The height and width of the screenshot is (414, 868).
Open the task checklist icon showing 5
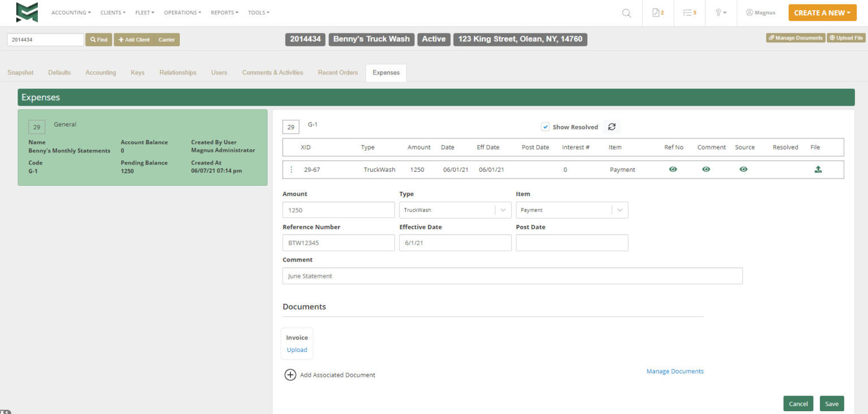pyautogui.click(x=689, y=12)
